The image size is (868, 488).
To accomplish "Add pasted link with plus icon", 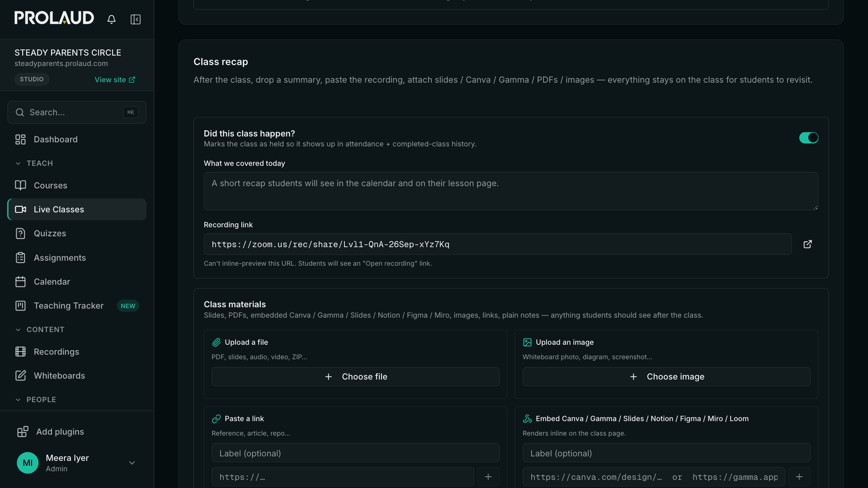I will tap(488, 477).
